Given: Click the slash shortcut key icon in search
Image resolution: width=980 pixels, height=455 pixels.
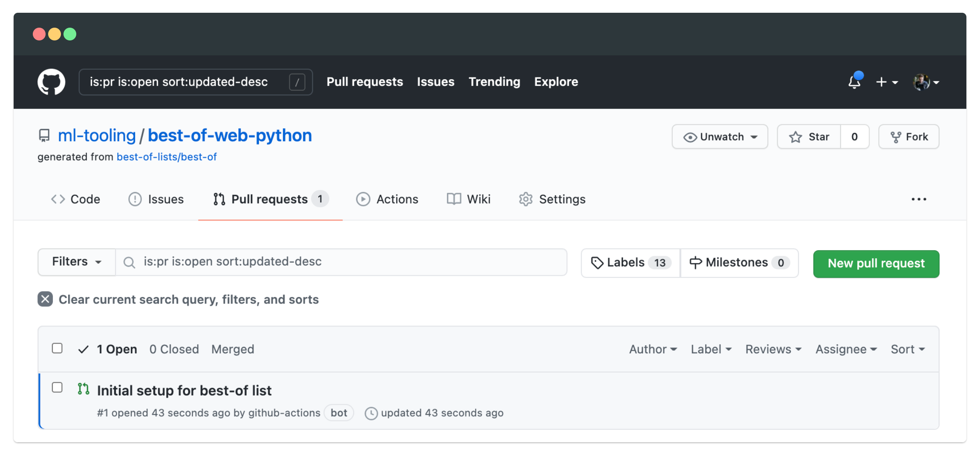Looking at the screenshot, I should click(x=297, y=82).
